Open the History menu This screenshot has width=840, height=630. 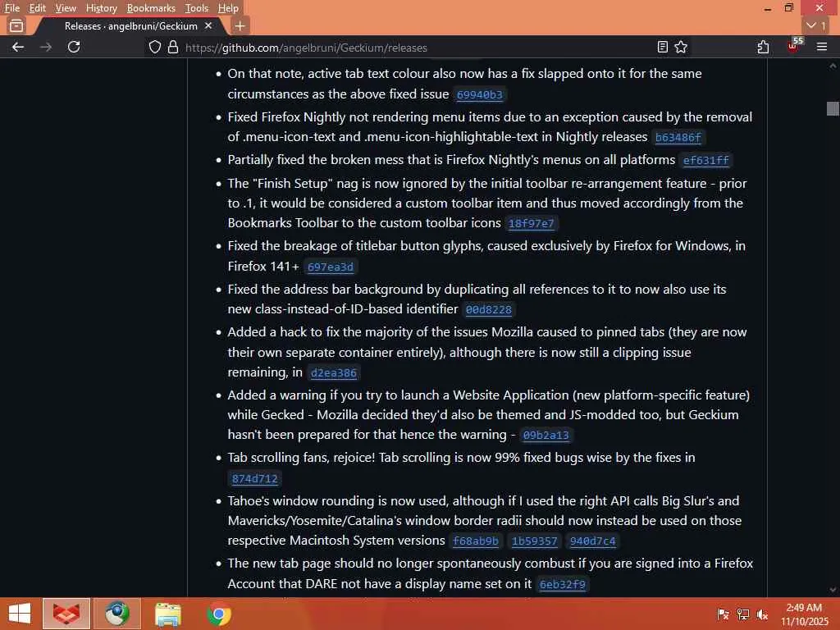click(x=101, y=8)
